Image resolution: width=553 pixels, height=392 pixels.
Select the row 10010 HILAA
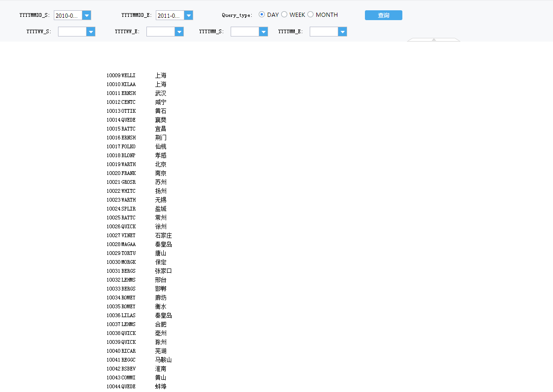[x=137, y=84]
